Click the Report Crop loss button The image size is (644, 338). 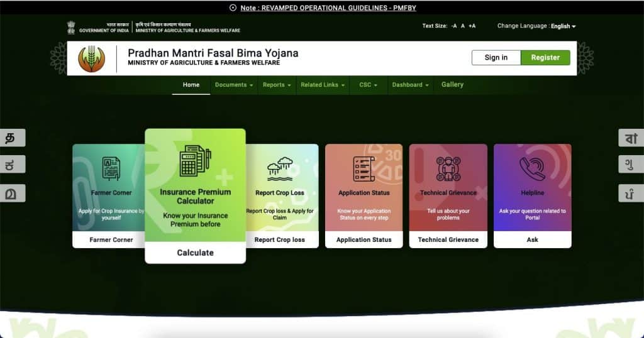coord(280,239)
